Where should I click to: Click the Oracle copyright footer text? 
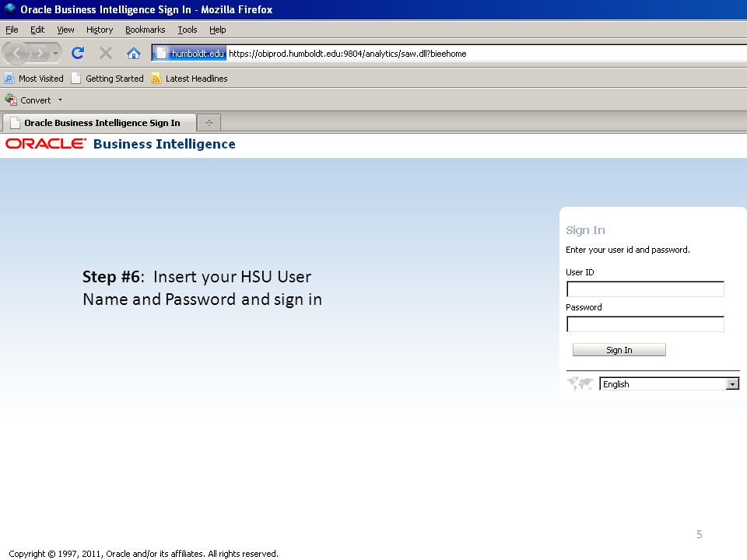pyautogui.click(x=143, y=554)
